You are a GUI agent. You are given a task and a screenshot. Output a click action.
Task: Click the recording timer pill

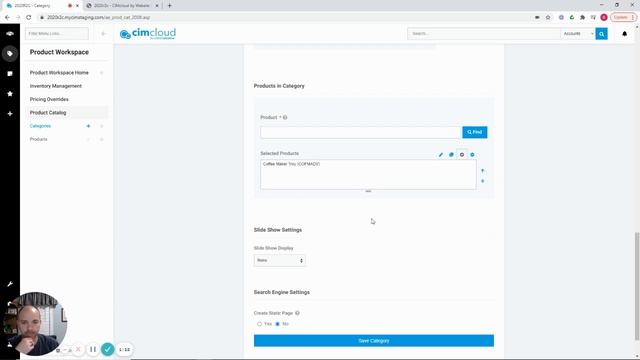(x=124, y=349)
